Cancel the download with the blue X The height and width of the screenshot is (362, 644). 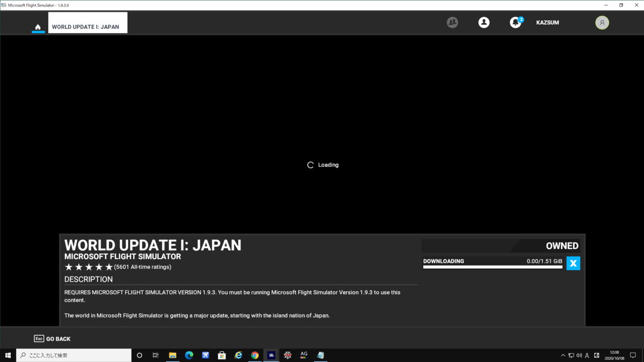(x=573, y=263)
